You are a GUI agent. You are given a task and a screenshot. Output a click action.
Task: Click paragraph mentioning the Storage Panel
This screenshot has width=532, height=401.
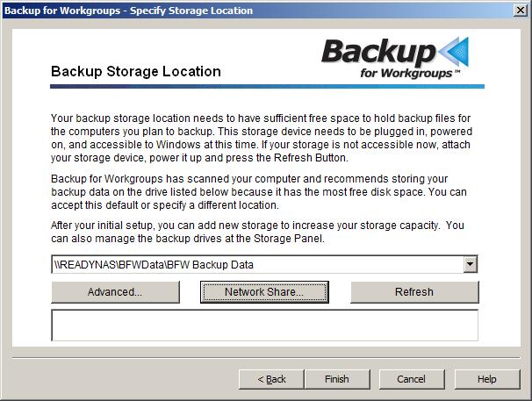(x=257, y=232)
